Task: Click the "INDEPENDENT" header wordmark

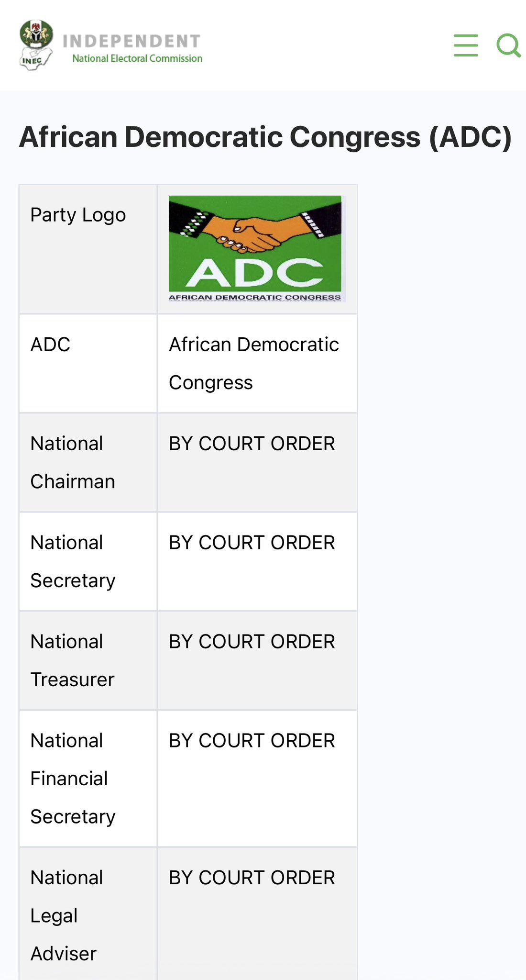Action: pos(131,41)
